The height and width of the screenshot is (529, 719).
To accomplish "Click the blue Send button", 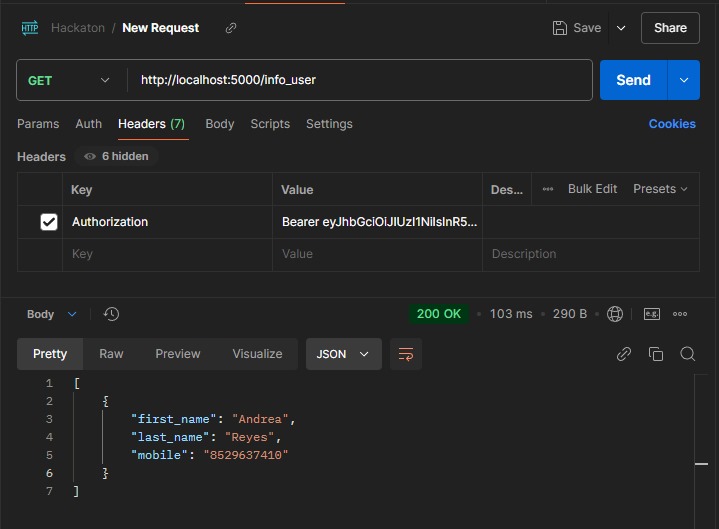I will click(633, 80).
